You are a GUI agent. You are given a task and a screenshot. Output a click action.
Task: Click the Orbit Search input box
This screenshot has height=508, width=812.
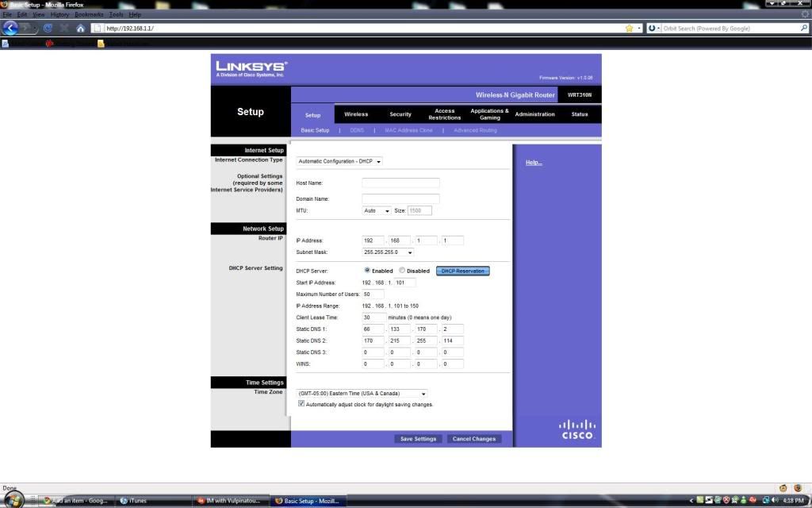(730, 28)
